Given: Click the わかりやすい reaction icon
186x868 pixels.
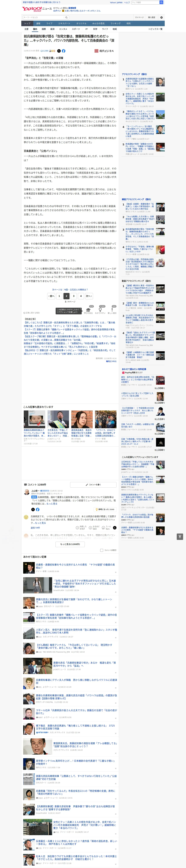Looking at the screenshot, I should [100, 310].
